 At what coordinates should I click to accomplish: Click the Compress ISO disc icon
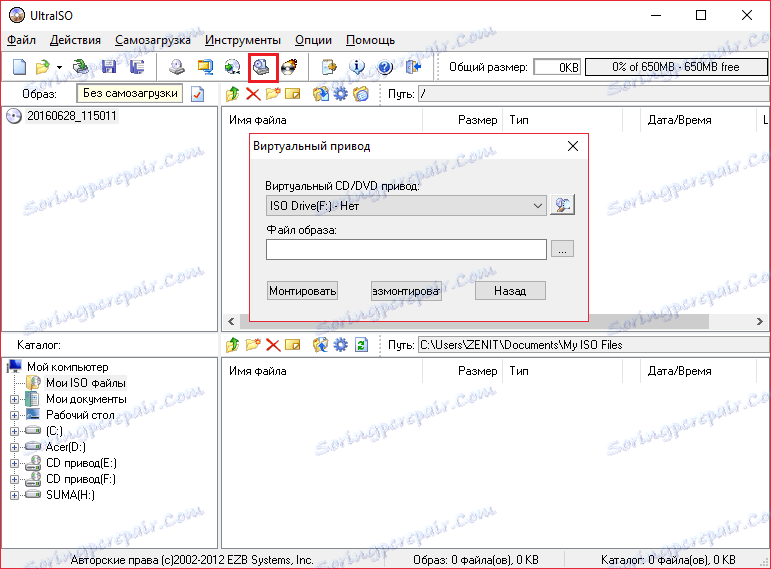[232, 67]
